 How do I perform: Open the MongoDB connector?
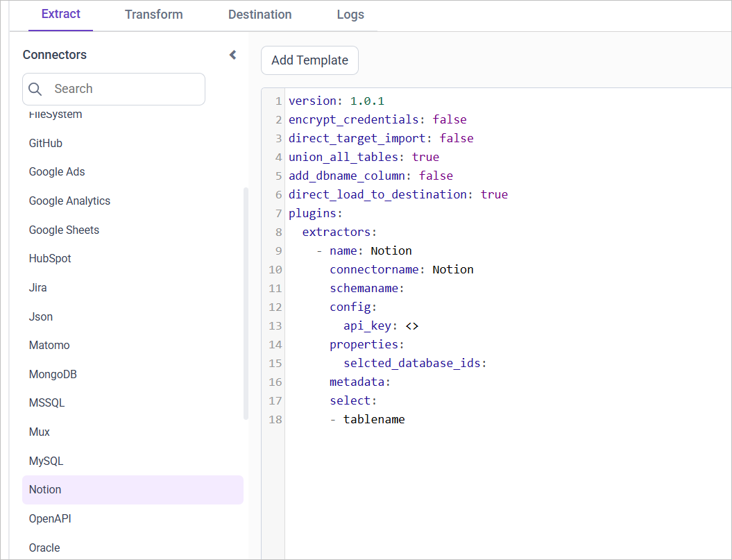pyautogui.click(x=53, y=374)
